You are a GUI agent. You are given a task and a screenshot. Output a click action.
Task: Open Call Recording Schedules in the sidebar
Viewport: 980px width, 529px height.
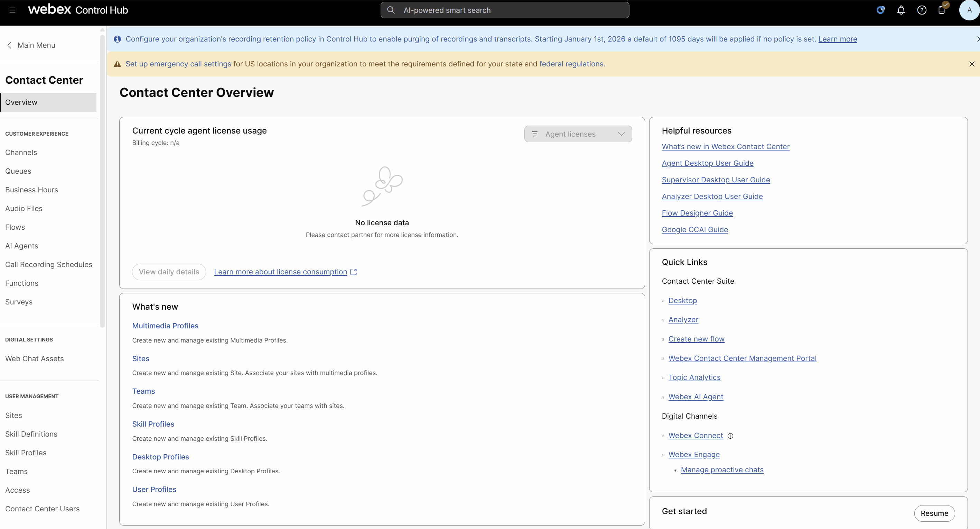point(49,264)
